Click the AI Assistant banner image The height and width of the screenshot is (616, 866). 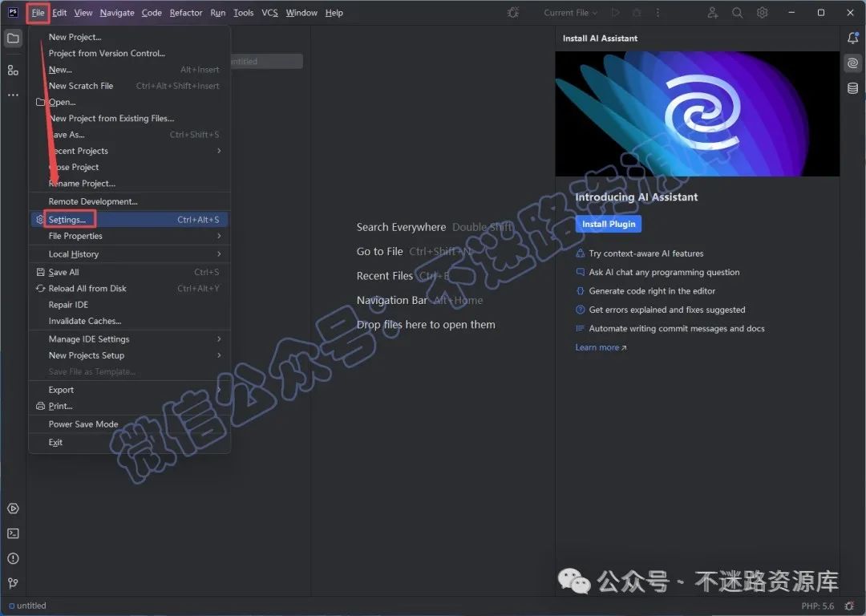pyautogui.click(x=697, y=114)
